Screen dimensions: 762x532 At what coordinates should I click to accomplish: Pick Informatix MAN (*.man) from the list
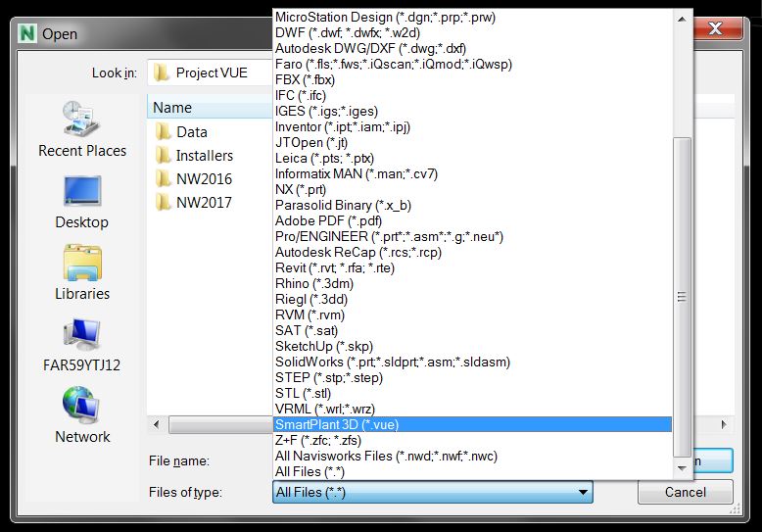click(x=472, y=173)
